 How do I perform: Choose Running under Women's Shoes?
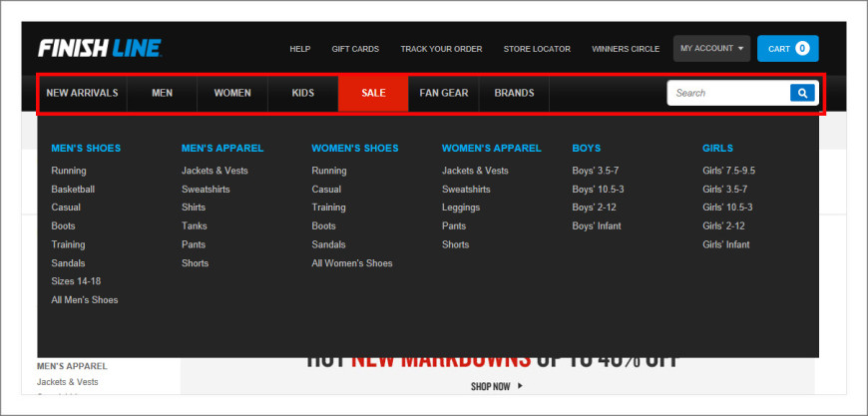(x=329, y=171)
